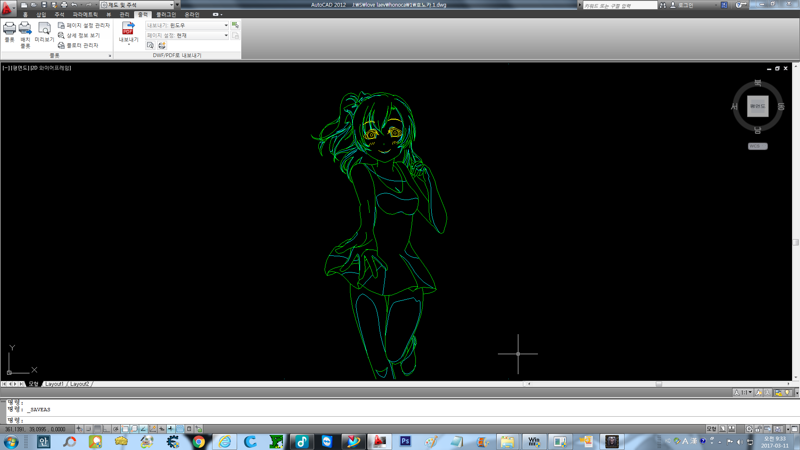Toggle Snap Mode in the status bar
Viewport: 800px width, 450px height.
click(88, 429)
